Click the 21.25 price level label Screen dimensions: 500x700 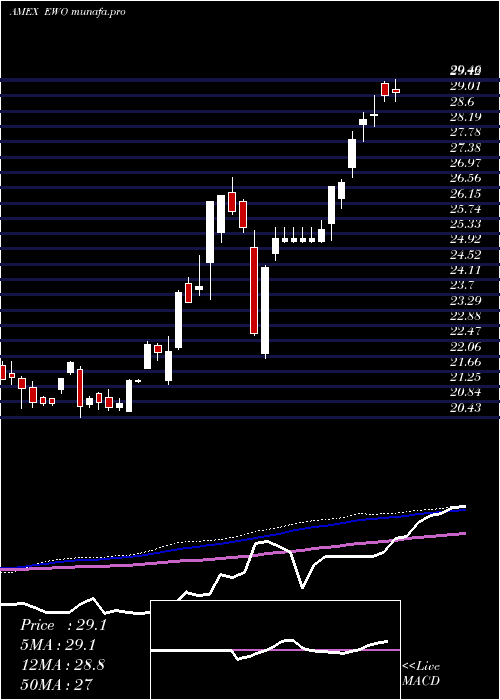[x=465, y=377]
